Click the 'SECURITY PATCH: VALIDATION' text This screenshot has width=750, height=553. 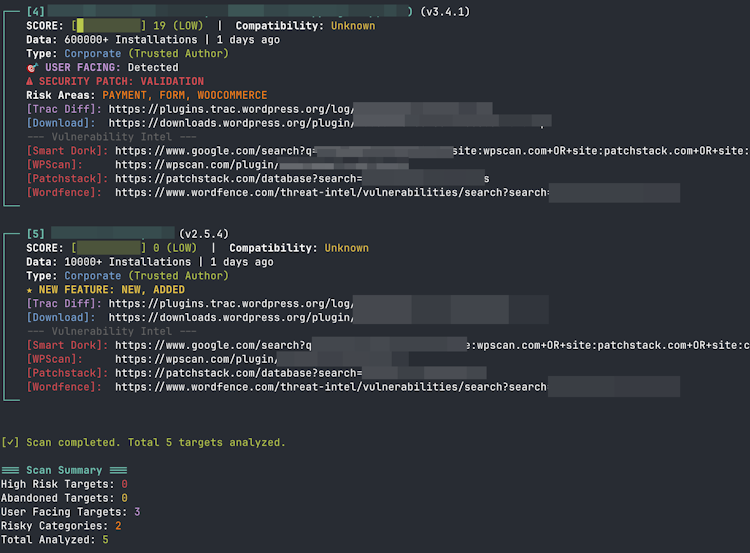pos(121,81)
